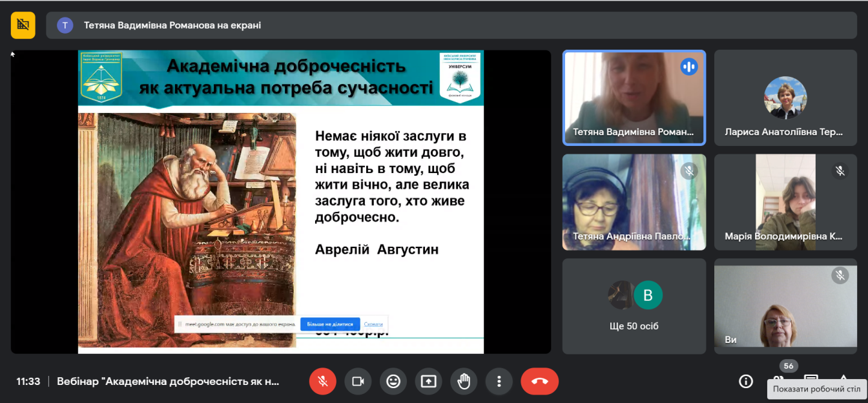Viewport: 868px width, 403px height.
Task: Click muted mic icon on Павло... tile
Action: (689, 170)
